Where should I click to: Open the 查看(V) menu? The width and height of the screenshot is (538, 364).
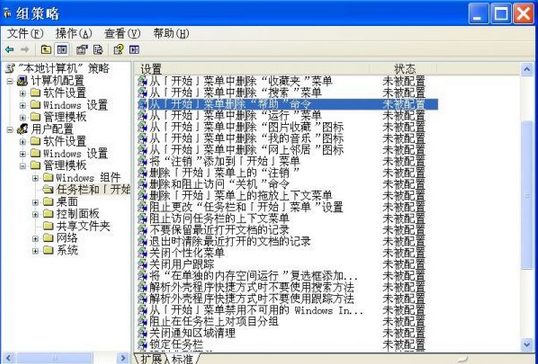point(122,33)
